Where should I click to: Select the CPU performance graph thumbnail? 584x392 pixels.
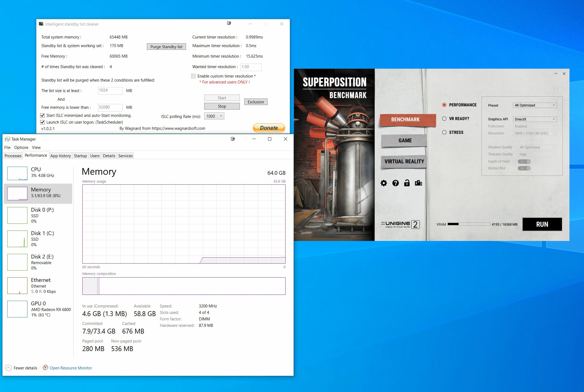click(x=17, y=173)
